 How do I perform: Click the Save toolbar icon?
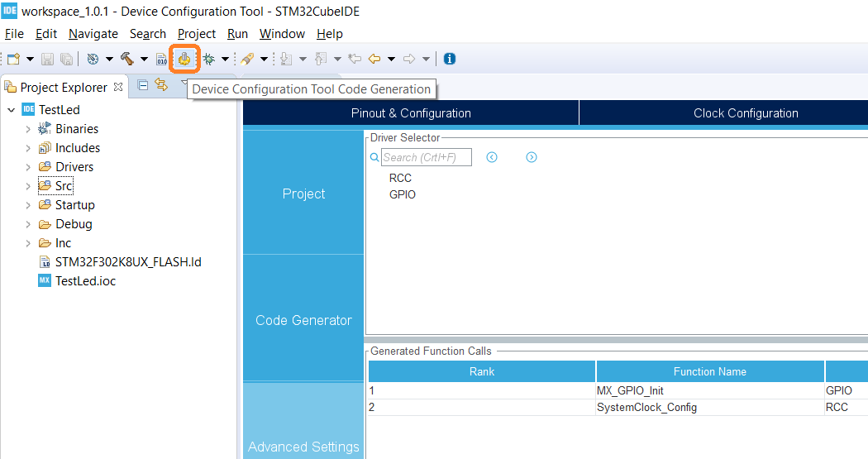tap(48, 59)
